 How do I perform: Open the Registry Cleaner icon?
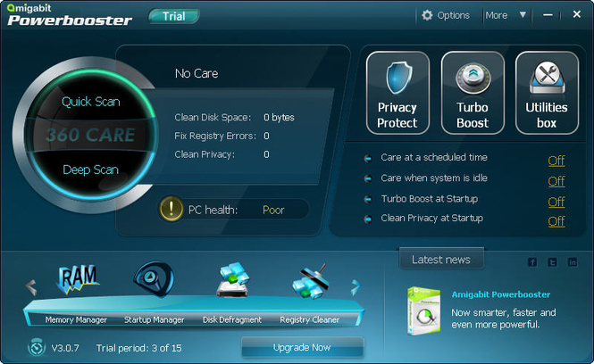pos(311,281)
